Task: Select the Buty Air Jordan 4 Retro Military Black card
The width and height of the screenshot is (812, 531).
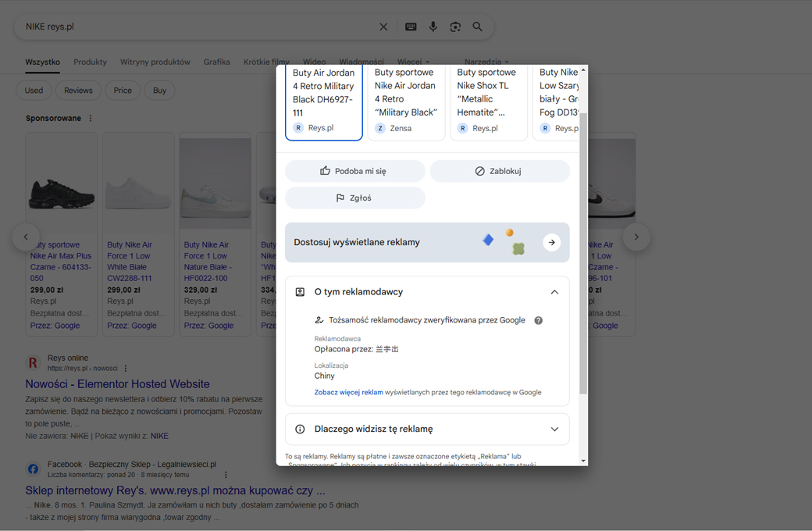Action: [x=324, y=102]
